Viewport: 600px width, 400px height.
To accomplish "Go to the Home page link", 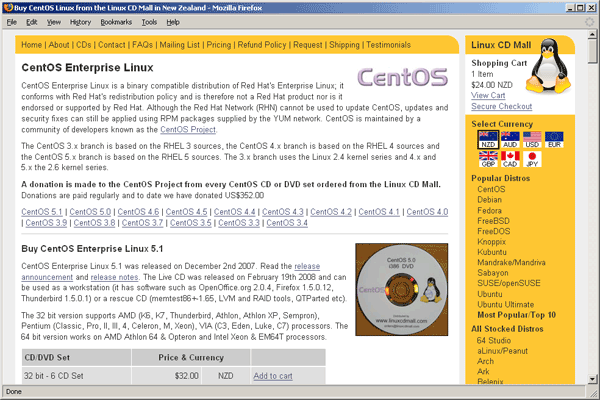I will click(x=31, y=45).
